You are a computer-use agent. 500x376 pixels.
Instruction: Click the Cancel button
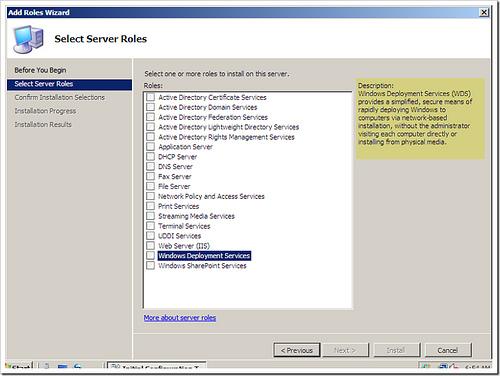[x=448, y=350]
